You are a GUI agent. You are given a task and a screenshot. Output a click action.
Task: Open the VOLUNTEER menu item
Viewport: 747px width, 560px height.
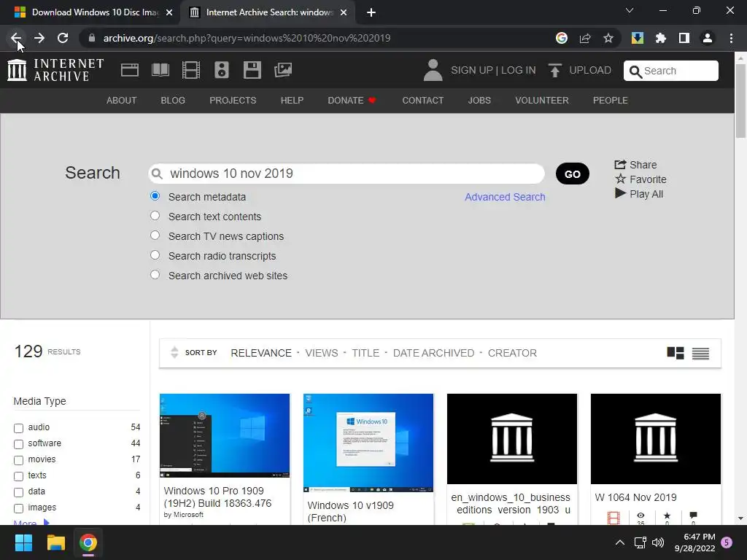[542, 101]
